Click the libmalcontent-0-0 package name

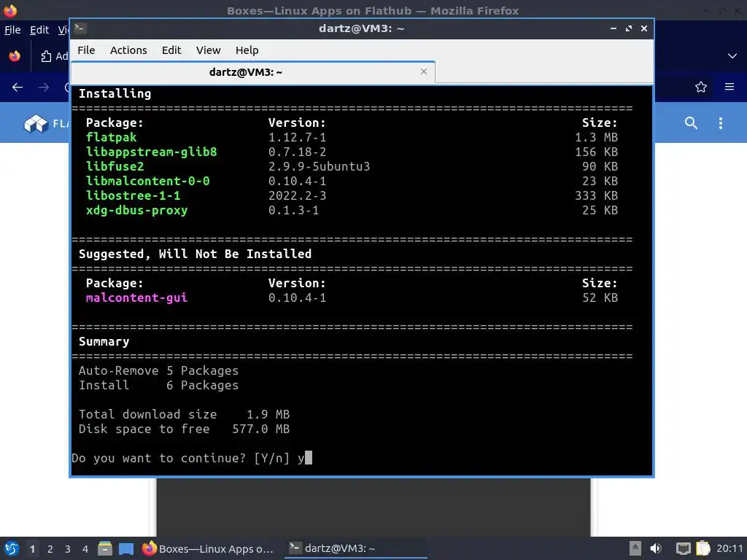tap(147, 181)
